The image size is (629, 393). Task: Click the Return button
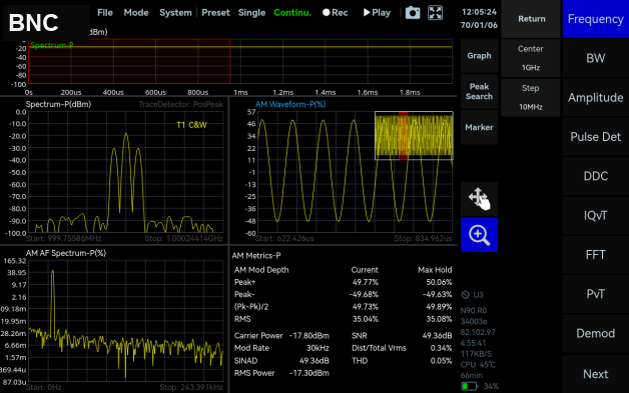pos(531,19)
